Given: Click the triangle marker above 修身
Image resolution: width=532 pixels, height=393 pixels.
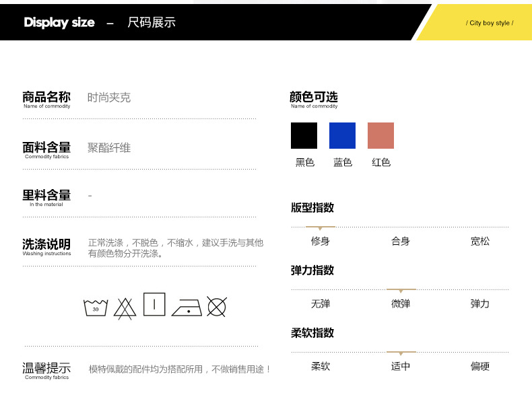Looking at the screenshot, I should (320, 228).
